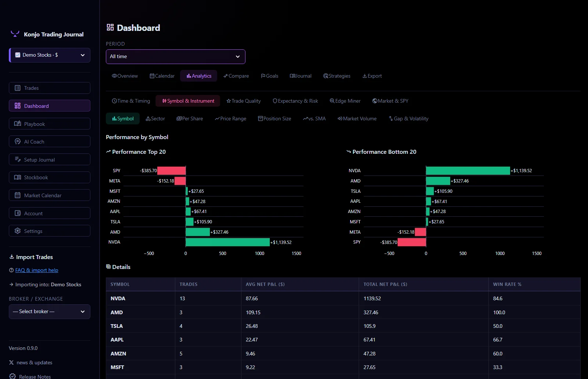The height and width of the screenshot is (379, 588).
Task: Switch to the Gap & Volatility view tab
Action: pos(409,118)
